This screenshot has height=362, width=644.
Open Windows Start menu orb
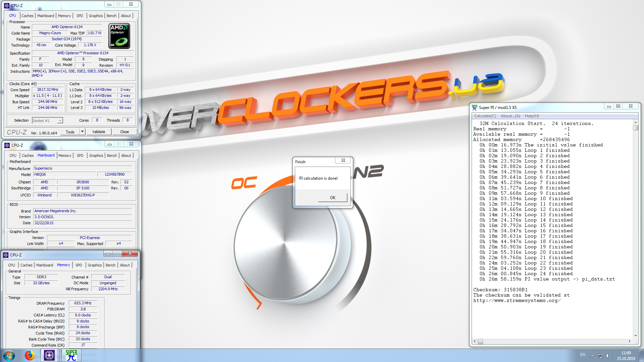coord(9,355)
